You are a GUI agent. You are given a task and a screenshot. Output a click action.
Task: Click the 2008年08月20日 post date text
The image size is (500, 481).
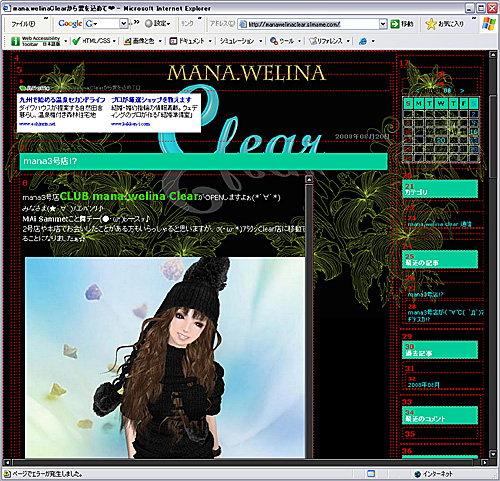click(x=362, y=137)
